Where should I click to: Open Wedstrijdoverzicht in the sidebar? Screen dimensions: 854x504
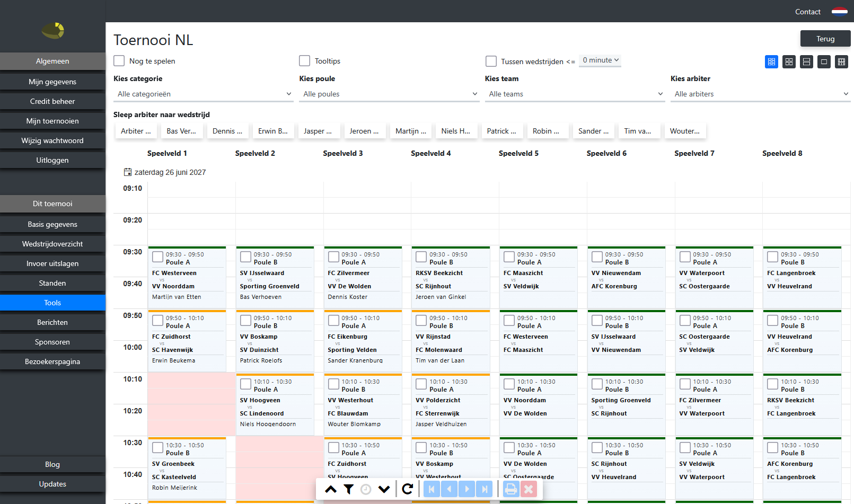(52, 244)
